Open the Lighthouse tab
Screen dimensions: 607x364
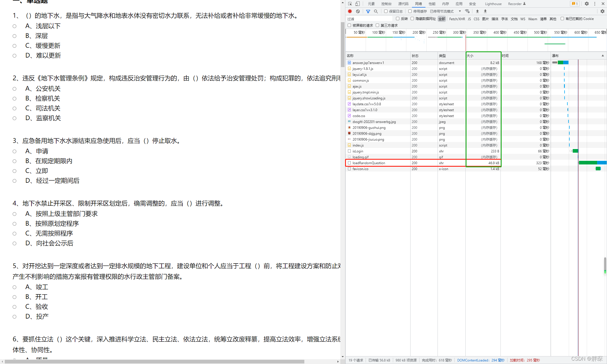493,4
